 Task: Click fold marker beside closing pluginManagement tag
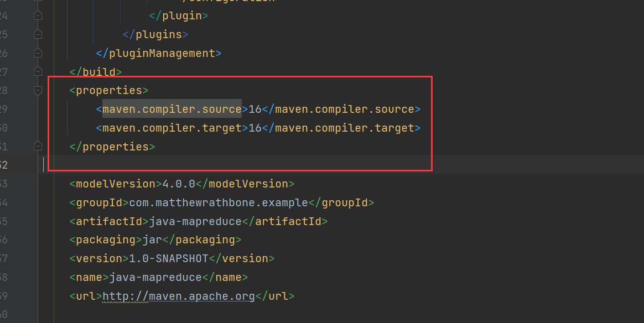tap(38, 53)
